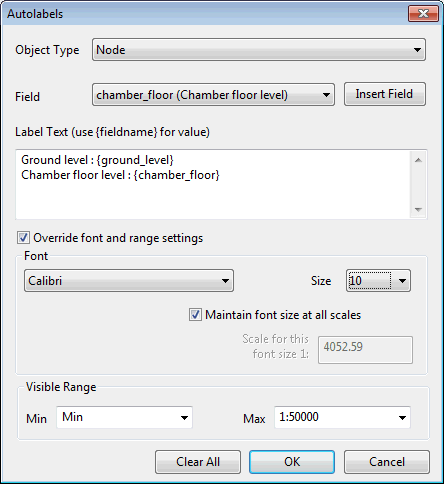The image size is (444, 484).
Task: Close the Autolabels dialog with X
Action: (x=423, y=14)
